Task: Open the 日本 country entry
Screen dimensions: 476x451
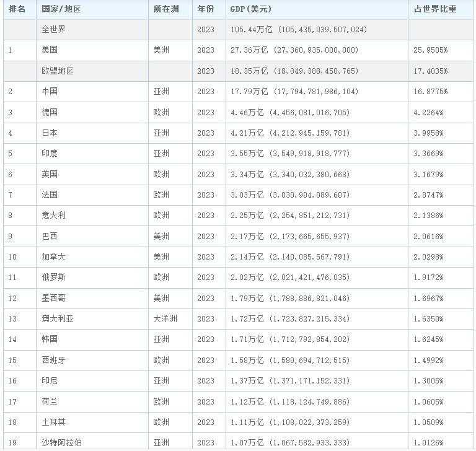Action: 50,133
